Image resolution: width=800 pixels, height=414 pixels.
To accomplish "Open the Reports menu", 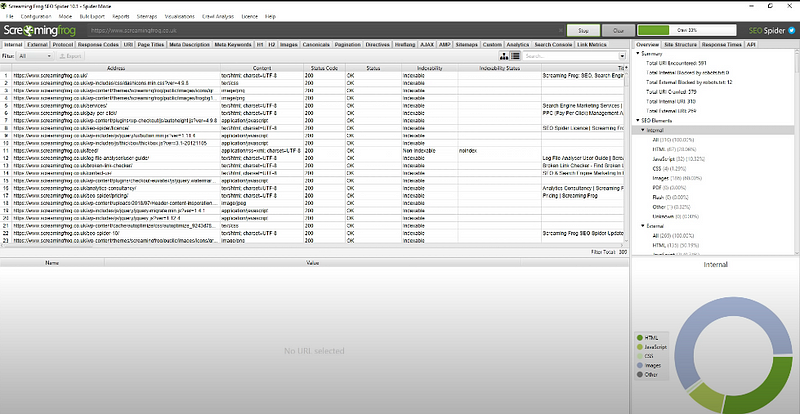I will click(120, 16).
